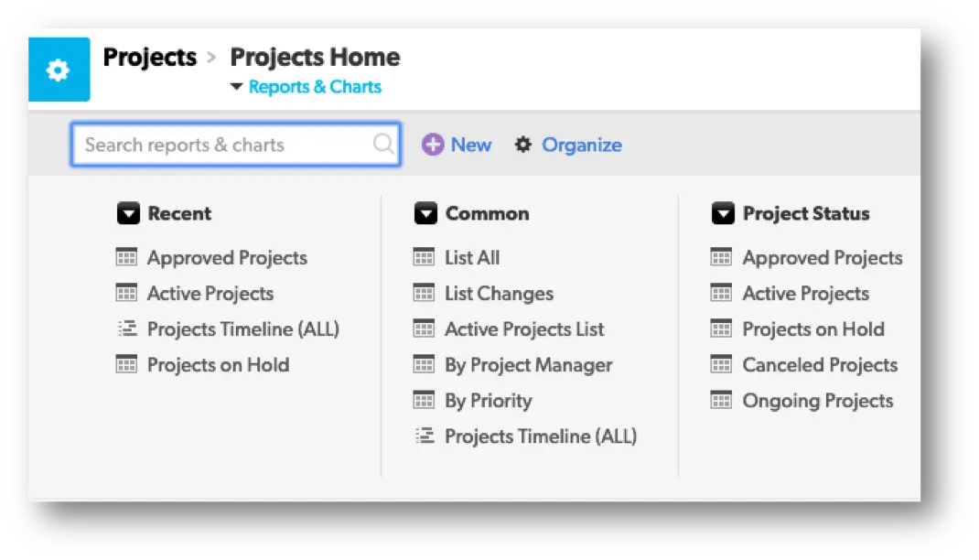This screenshot has height=560, width=979.
Task: Open the blue gear app icon
Action: coord(59,69)
